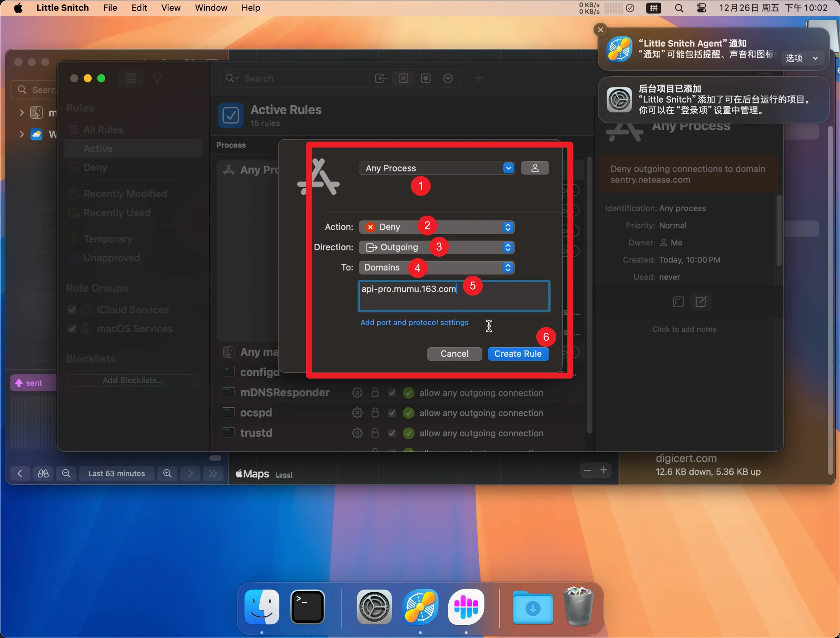
Task: Toggle the sidebar list icon in rules window
Action: point(131,78)
